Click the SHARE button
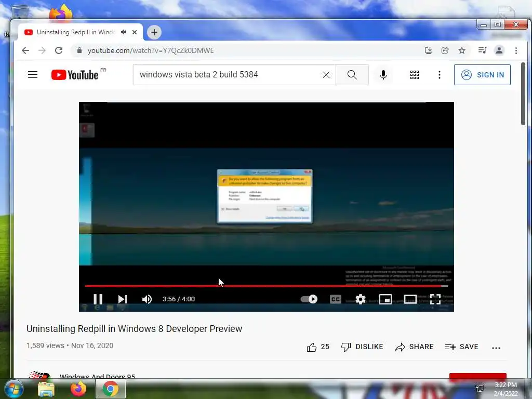Screen dimensions: 532x399 pos(414,347)
